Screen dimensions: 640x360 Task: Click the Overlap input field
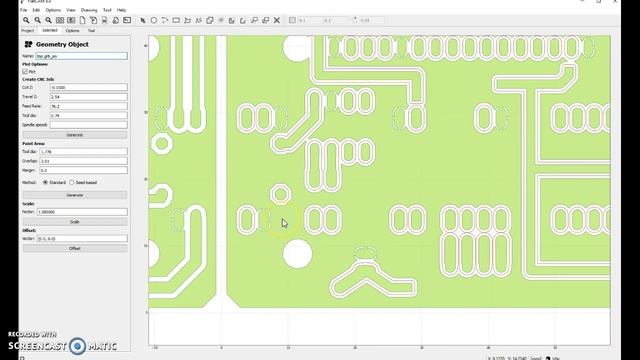pyautogui.click(x=84, y=161)
